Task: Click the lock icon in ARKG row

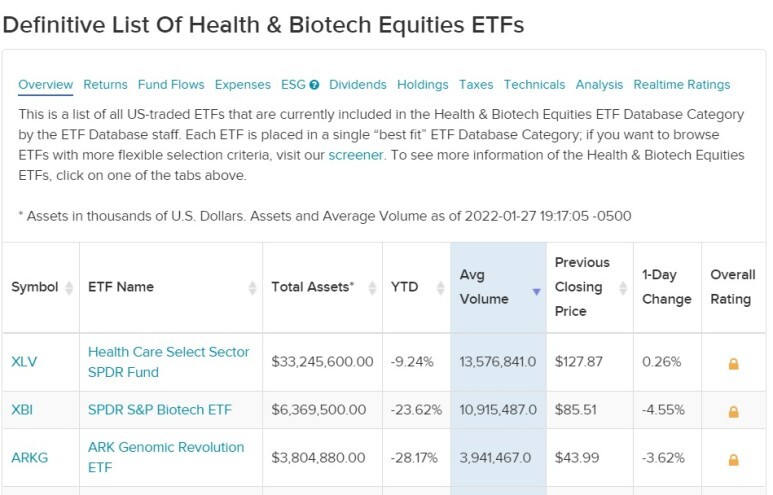Action: point(734,460)
